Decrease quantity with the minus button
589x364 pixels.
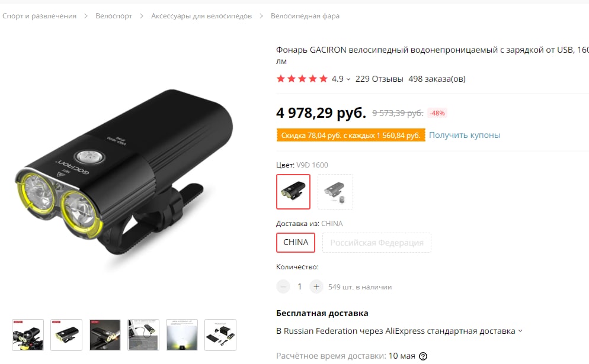[x=283, y=286]
